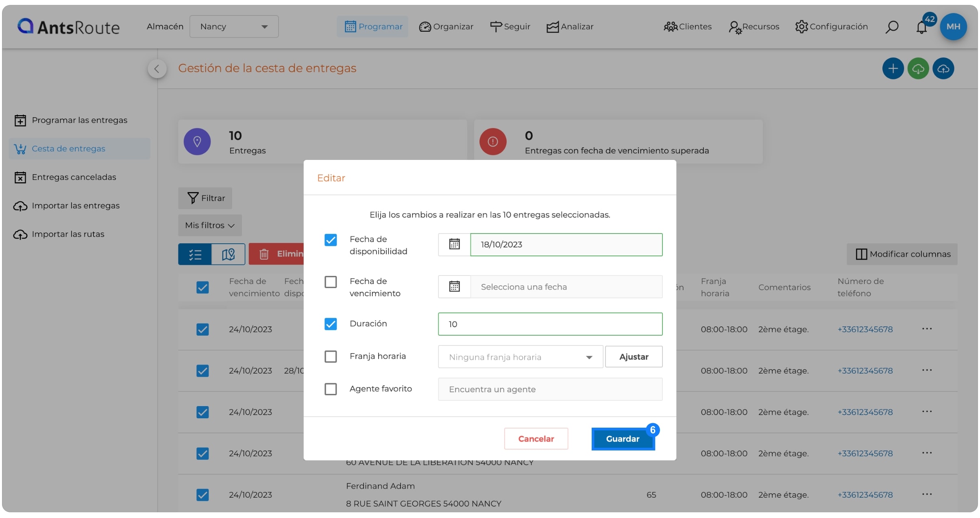Click the Ajustar button

tap(634, 357)
